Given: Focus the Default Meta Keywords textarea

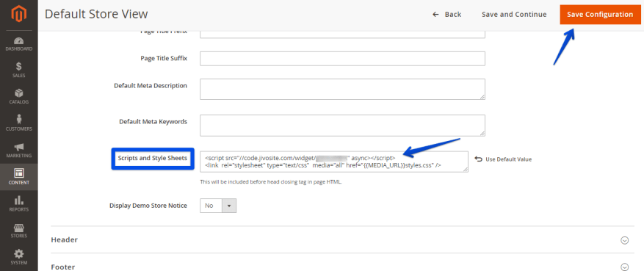Looking at the screenshot, I should (x=342, y=126).
